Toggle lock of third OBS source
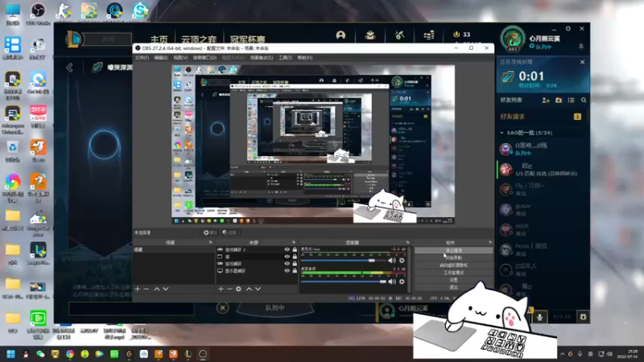The image size is (644, 362). [295, 264]
